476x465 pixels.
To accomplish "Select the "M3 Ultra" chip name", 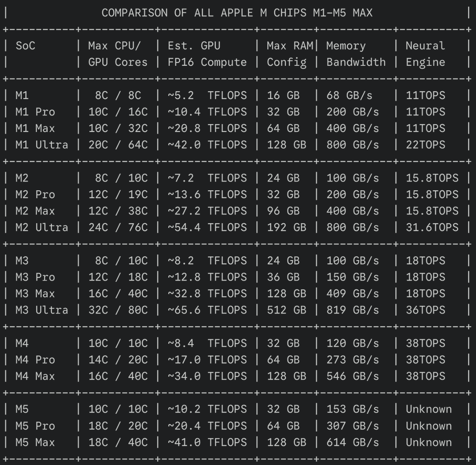I will [42, 310].
